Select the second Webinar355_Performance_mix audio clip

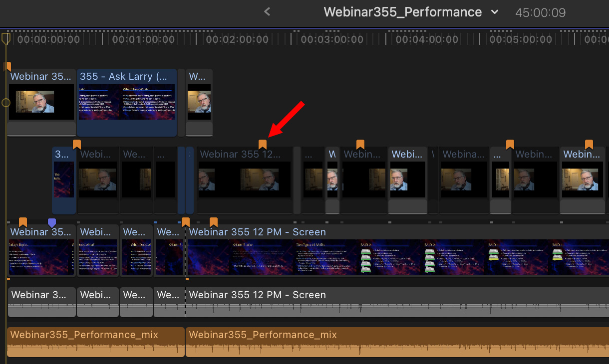[x=397, y=342]
